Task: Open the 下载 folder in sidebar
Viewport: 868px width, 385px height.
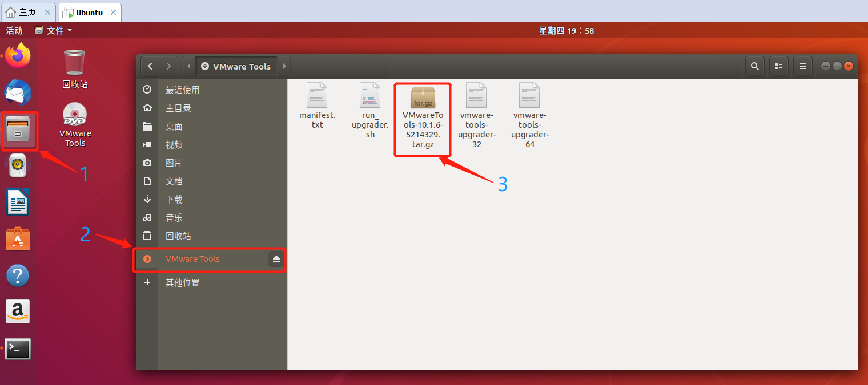Action: (174, 199)
